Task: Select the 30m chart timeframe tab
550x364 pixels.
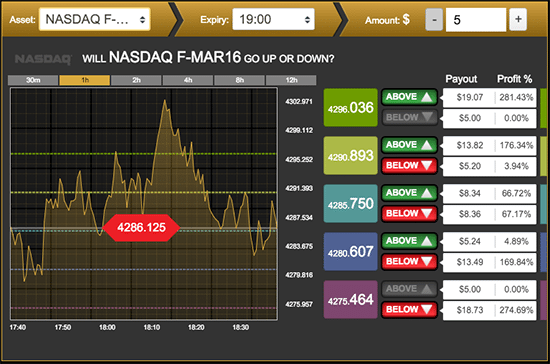Action: tap(33, 80)
